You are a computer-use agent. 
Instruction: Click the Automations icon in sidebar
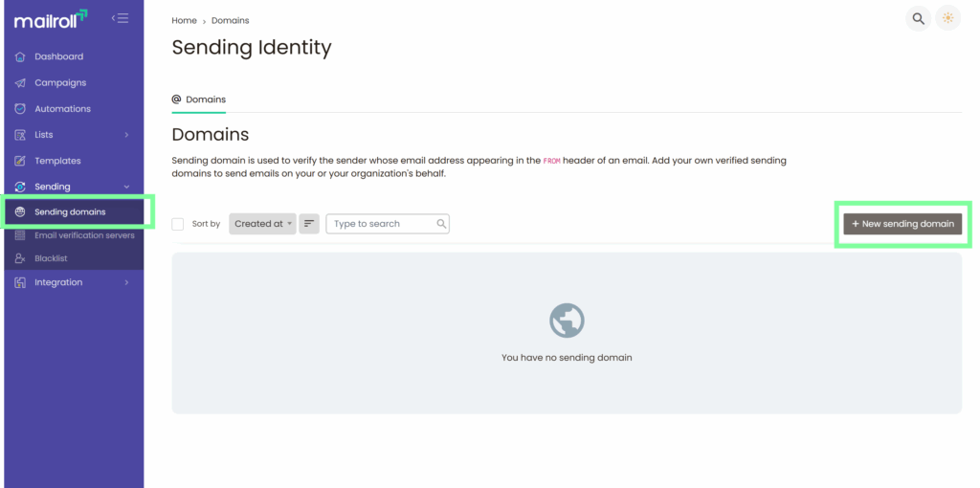21,109
